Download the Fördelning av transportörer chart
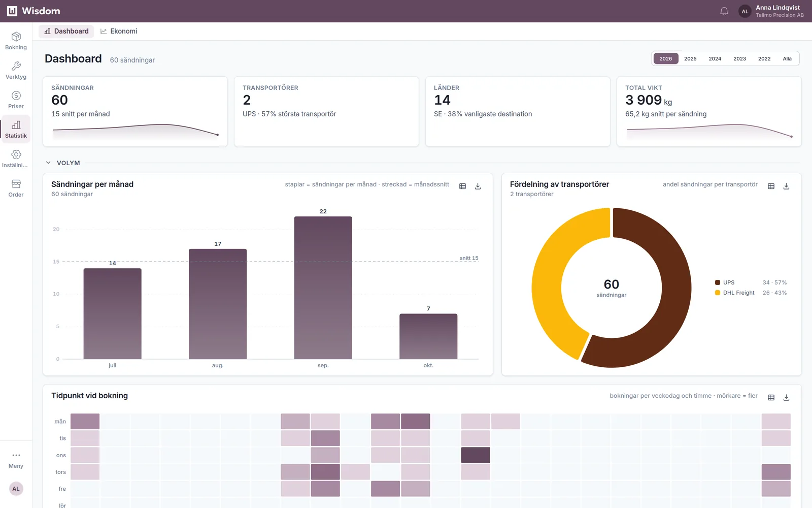 click(786, 186)
